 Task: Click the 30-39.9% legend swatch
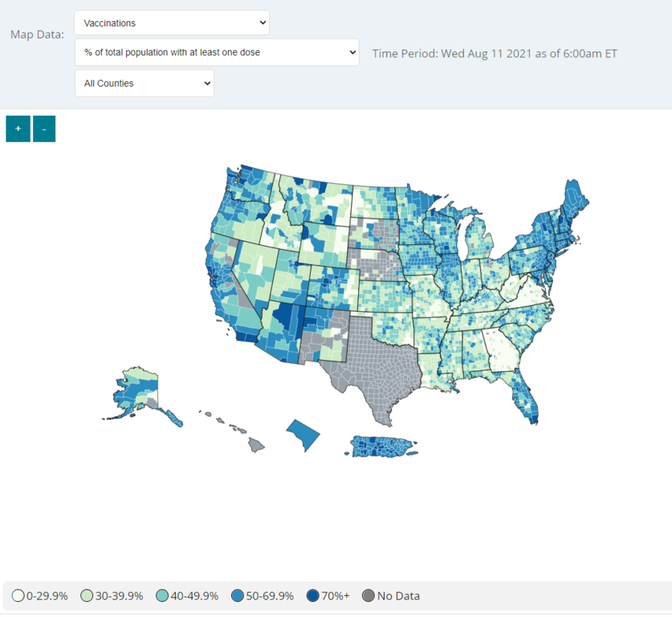point(88,596)
